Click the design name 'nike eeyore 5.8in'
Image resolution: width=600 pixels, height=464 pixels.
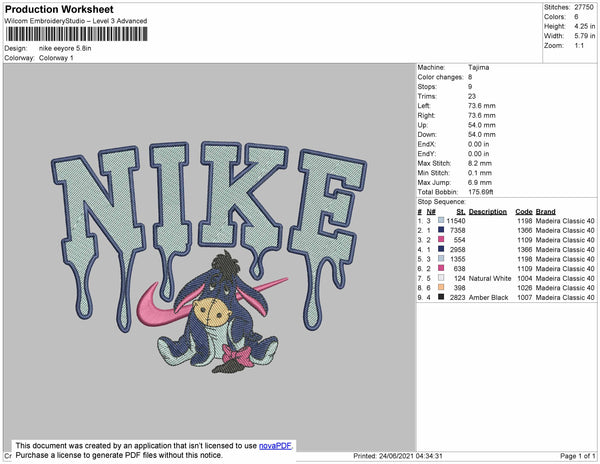65,49
